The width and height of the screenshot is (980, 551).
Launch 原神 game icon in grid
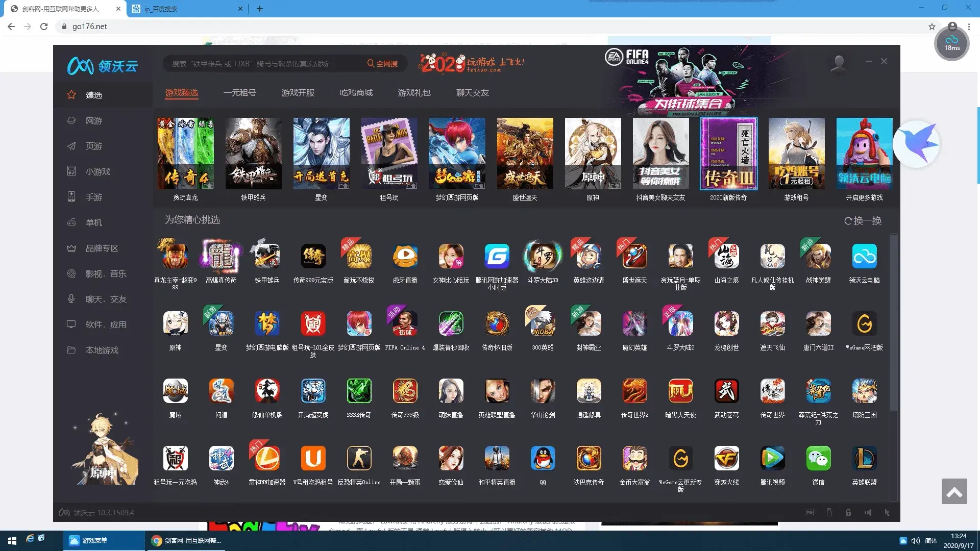[175, 323]
